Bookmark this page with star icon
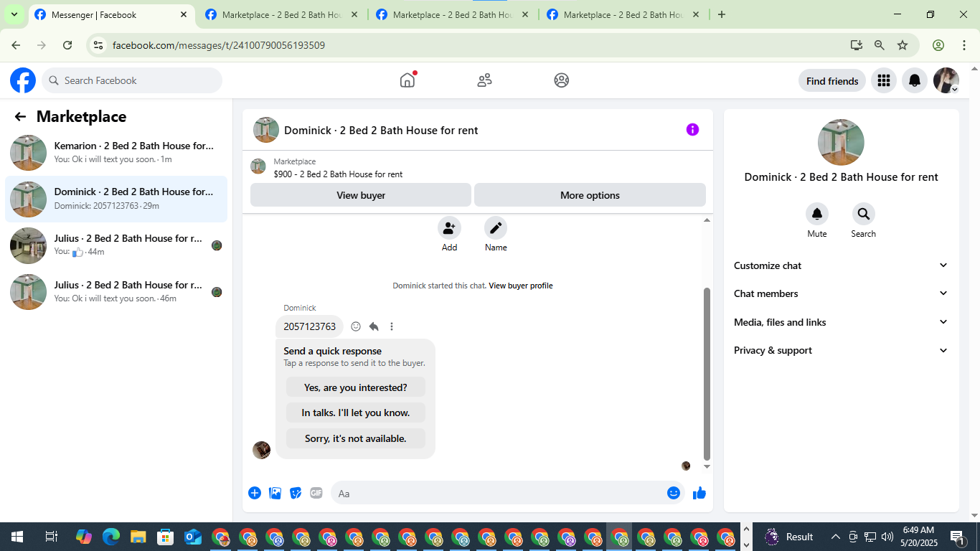980x551 pixels. point(903,45)
